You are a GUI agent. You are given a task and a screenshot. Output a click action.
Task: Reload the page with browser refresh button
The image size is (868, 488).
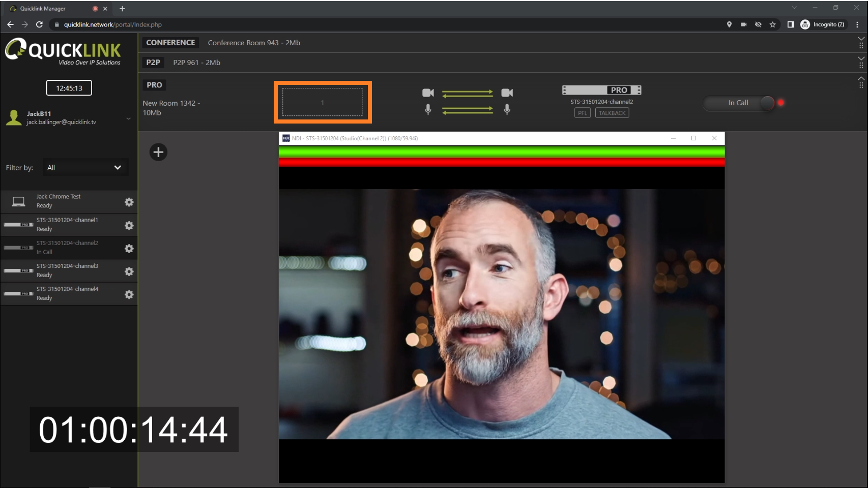(39, 24)
